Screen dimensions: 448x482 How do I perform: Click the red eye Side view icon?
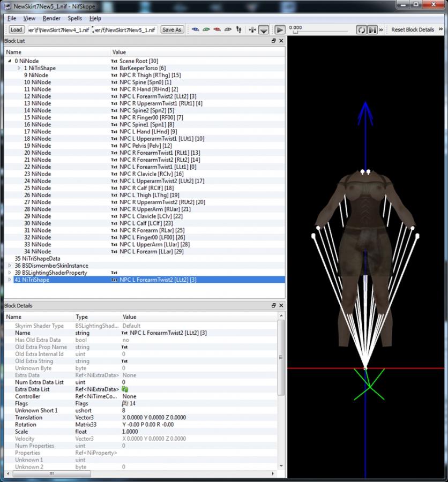217,29
